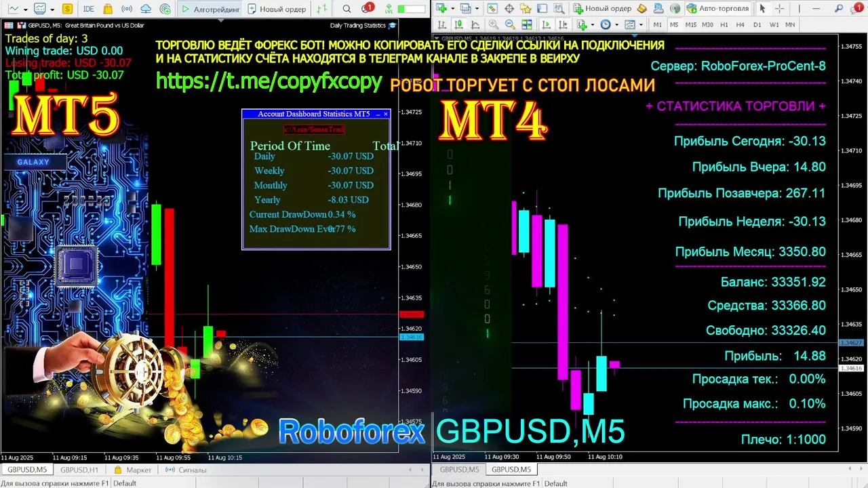Open the Depth of Market icon in MT5
Image resolution: width=868 pixels, height=488 pixels.
[x=322, y=9]
